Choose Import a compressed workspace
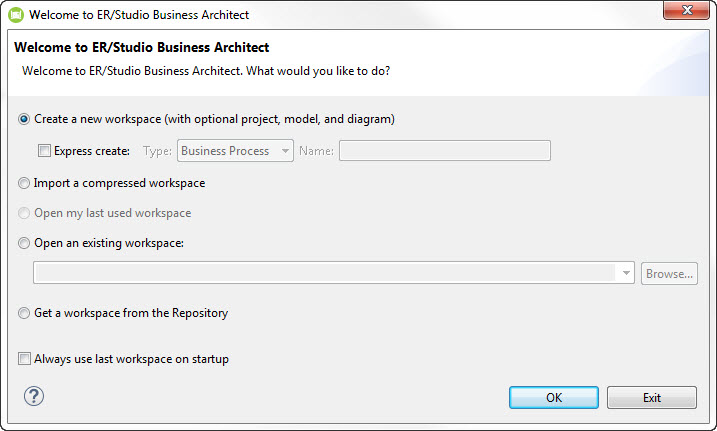Viewport: 717px width, 431px height. (24, 183)
